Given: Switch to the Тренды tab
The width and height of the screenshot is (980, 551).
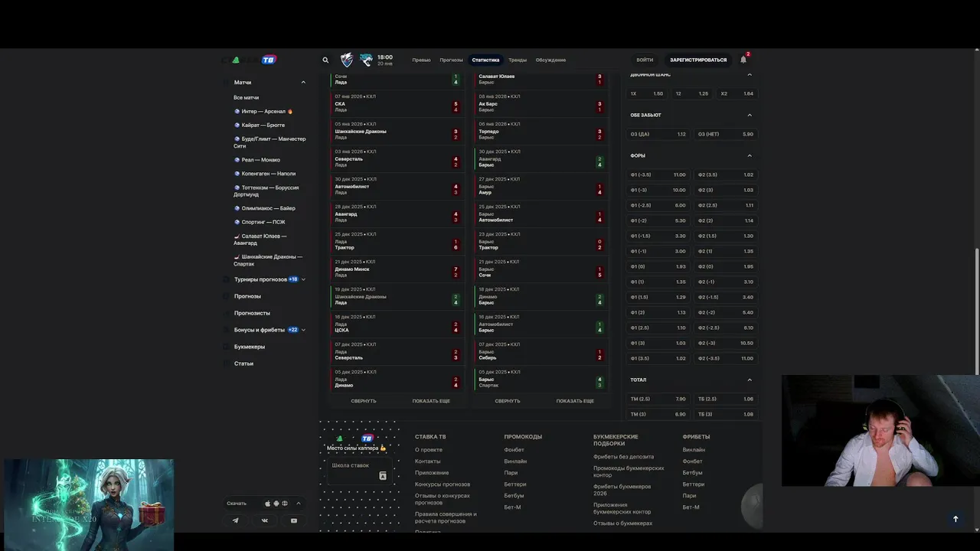Looking at the screenshot, I should tap(518, 60).
